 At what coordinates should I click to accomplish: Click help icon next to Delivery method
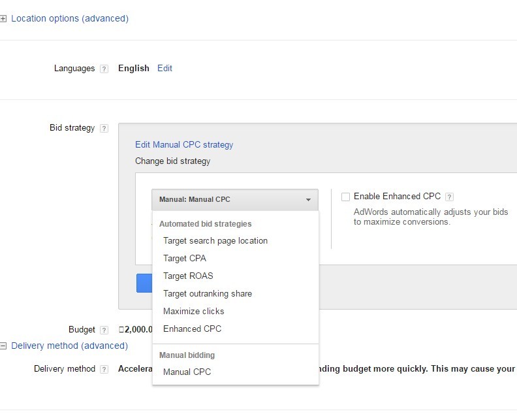[104, 370]
